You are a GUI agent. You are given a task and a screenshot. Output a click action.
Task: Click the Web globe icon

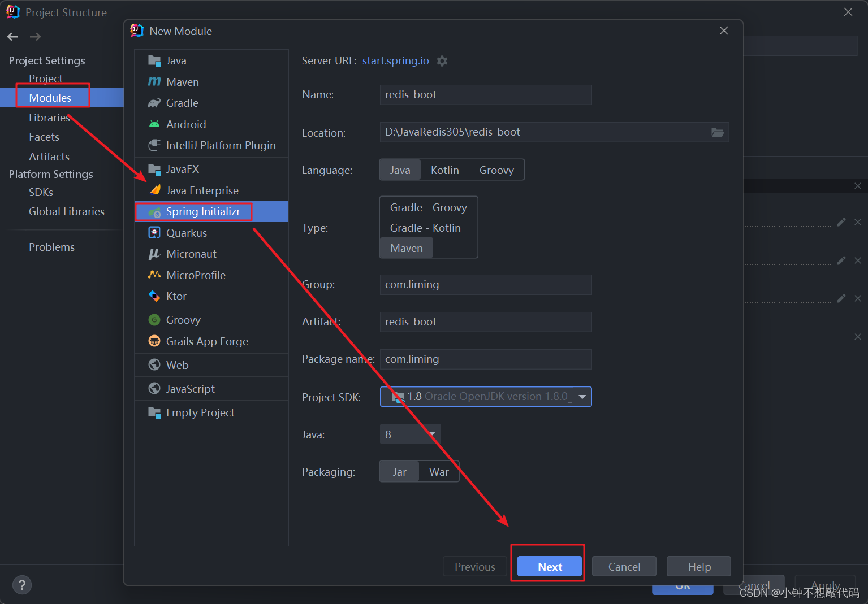tap(154, 365)
